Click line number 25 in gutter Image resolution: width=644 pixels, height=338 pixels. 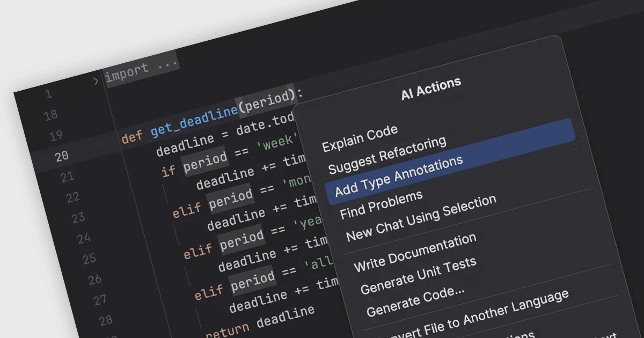pos(89,259)
